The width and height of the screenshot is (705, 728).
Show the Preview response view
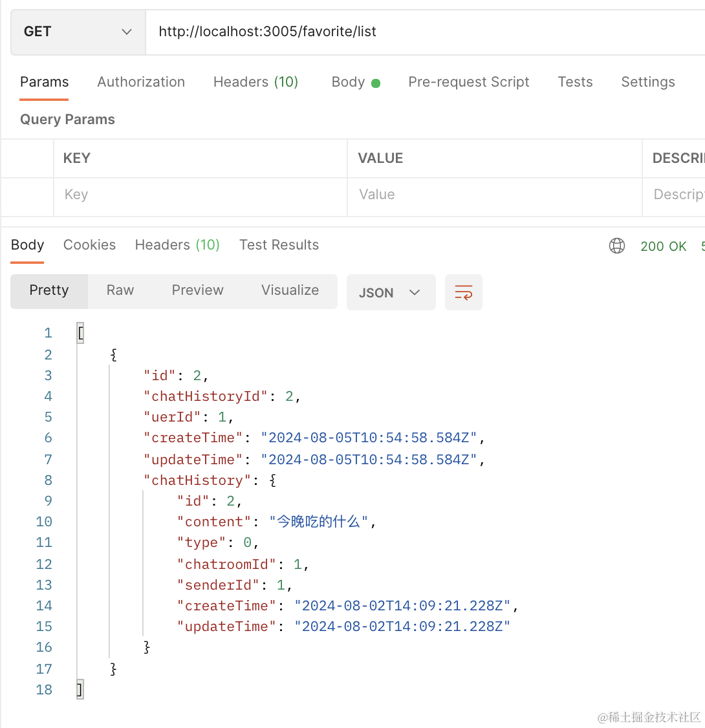197,290
